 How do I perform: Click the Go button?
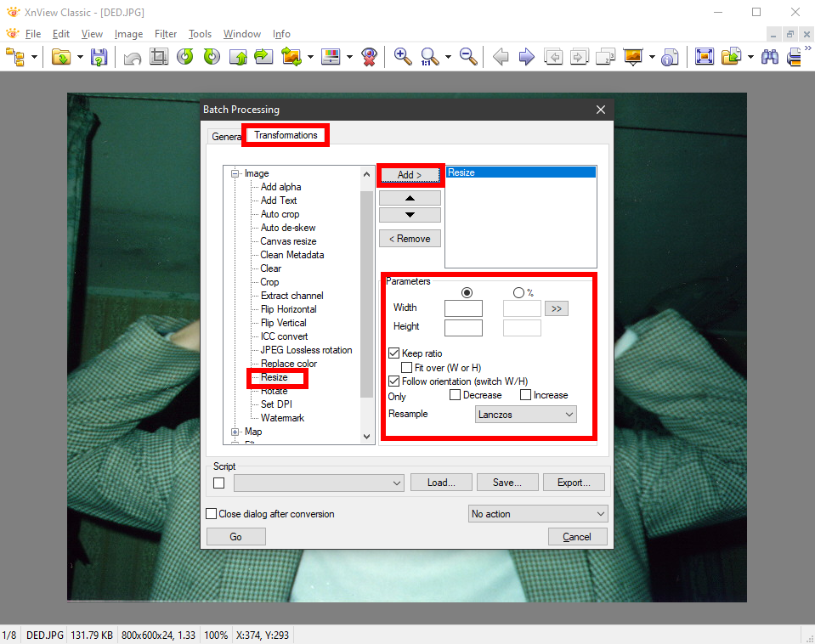pyautogui.click(x=235, y=536)
